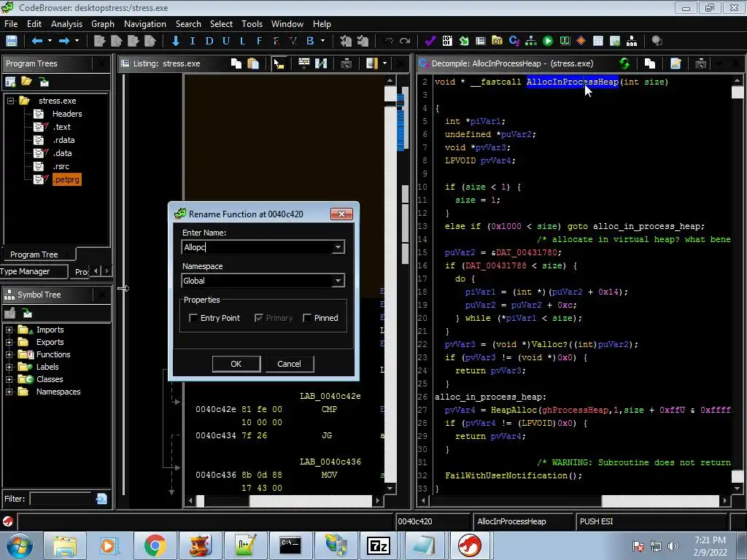The height and width of the screenshot is (560, 747).
Task: Open the Enter Name combo dropdown arrow
Action: point(338,247)
